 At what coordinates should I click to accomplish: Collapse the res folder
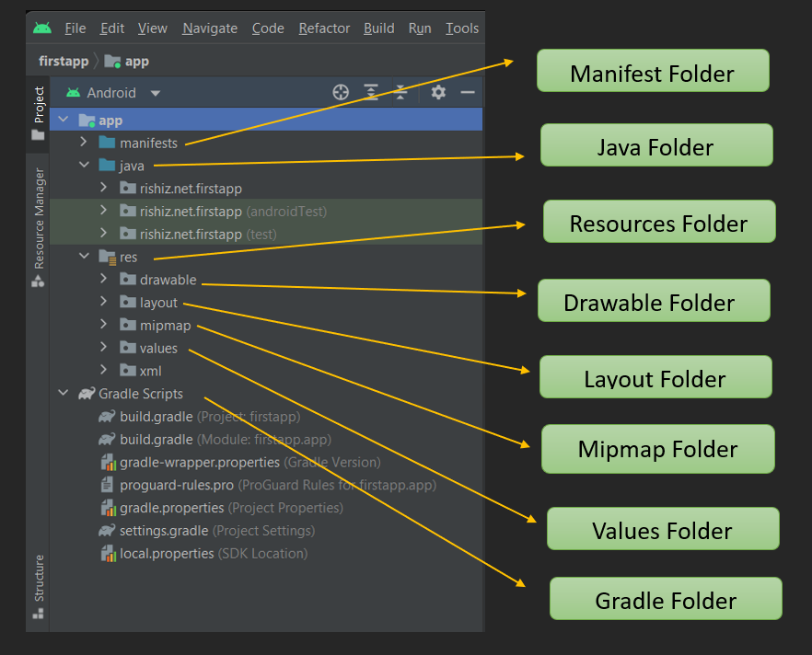84,257
